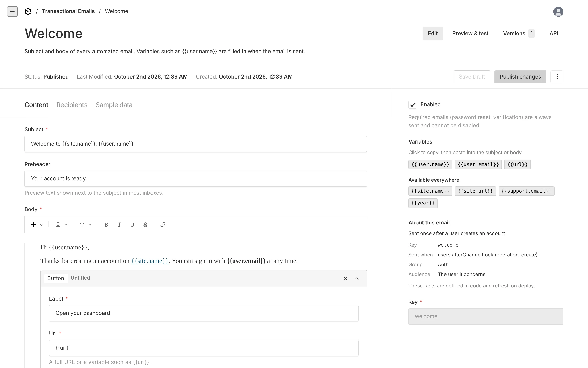The width and height of the screenshot is (588, 368).
Task: Toggle the Enabled checkbox
Action: 412,105
